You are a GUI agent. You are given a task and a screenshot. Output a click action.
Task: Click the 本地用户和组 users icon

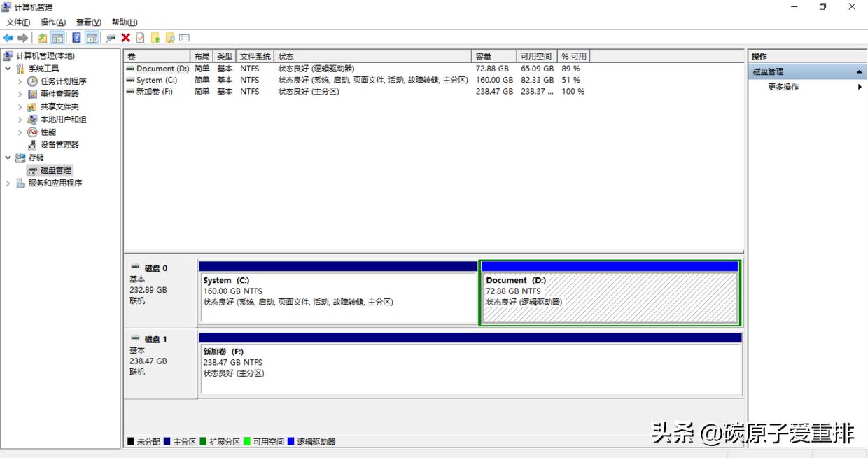pos(32,120)
